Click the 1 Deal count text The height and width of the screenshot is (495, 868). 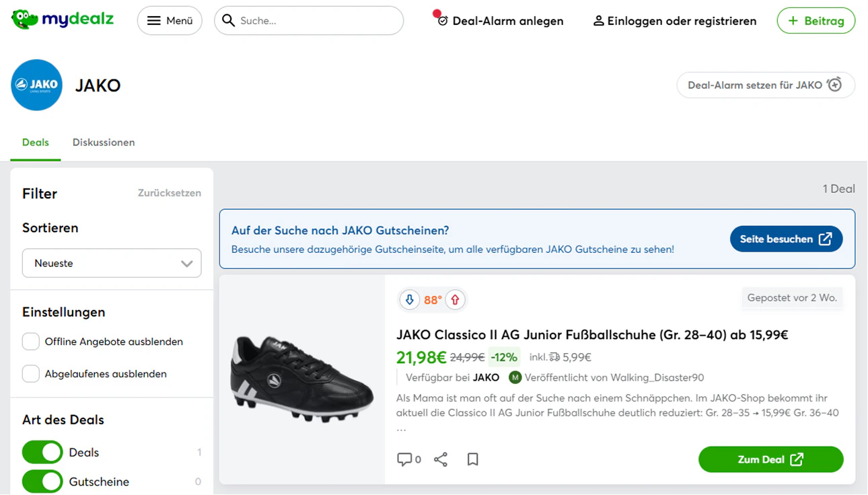[838, 189]
